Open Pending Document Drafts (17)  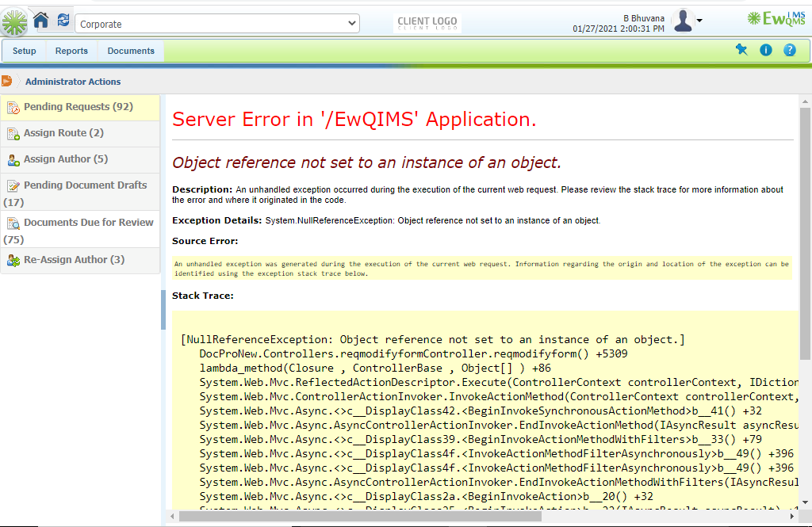[80, 193]
